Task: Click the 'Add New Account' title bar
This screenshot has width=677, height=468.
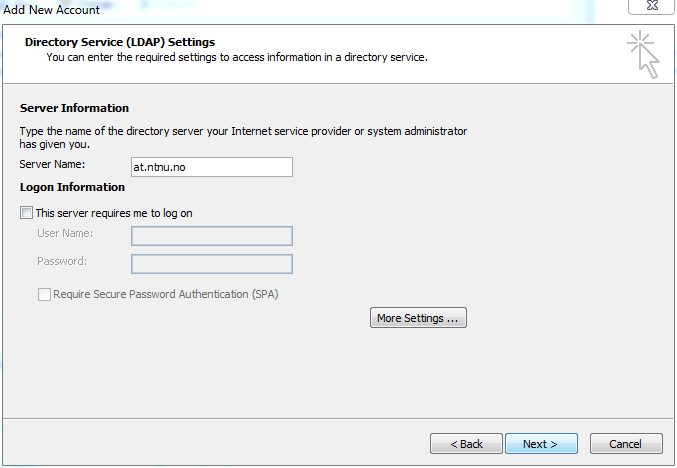Action: [51, 9]
